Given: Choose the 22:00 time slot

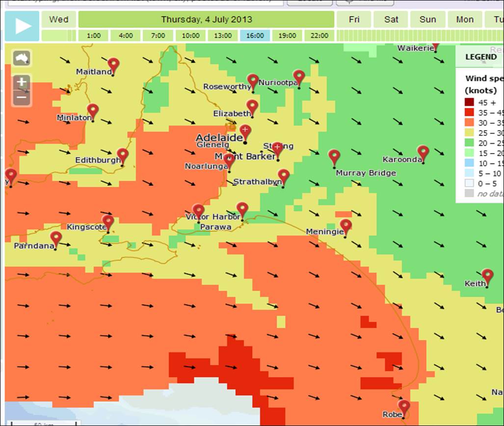Looking at the screenshot, I should [x=319, y=36].
